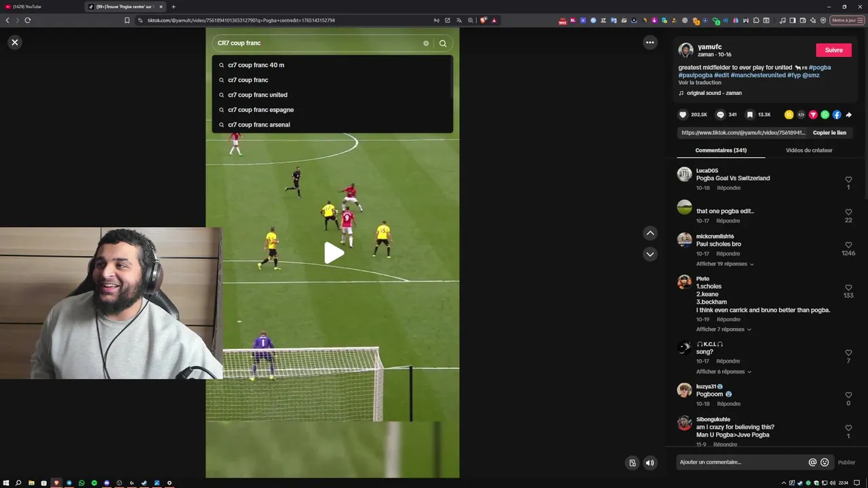Open Steam from the taskbar
The width and height of the screenshot is (868, 488).
[144, 483]
